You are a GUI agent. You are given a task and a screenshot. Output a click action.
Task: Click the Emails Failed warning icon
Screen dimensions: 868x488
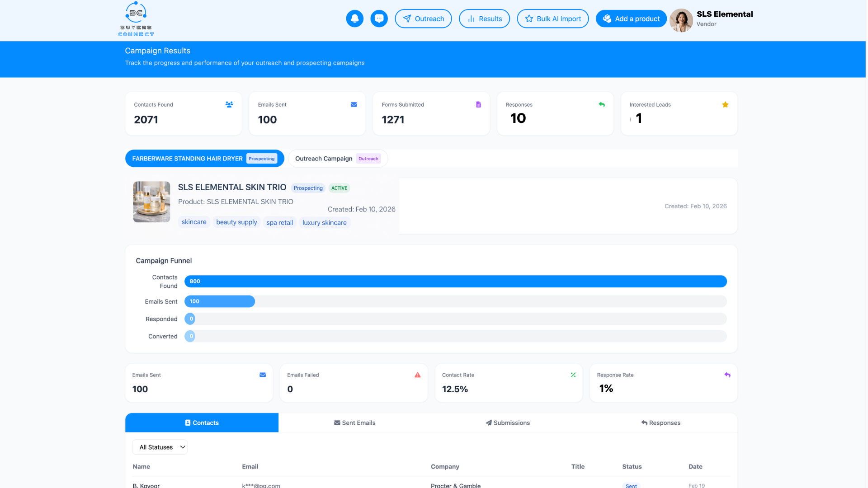(x=417, y=375)
